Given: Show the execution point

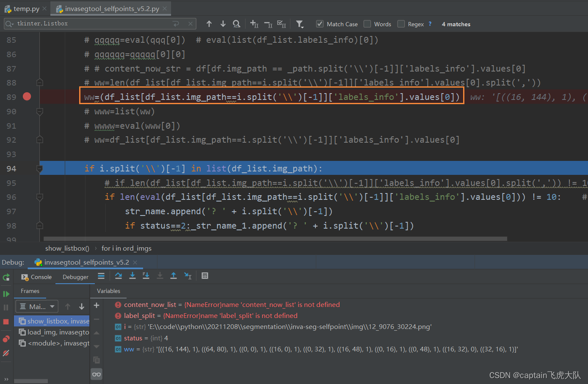Looking at the screenshot, I should point(101,276).
